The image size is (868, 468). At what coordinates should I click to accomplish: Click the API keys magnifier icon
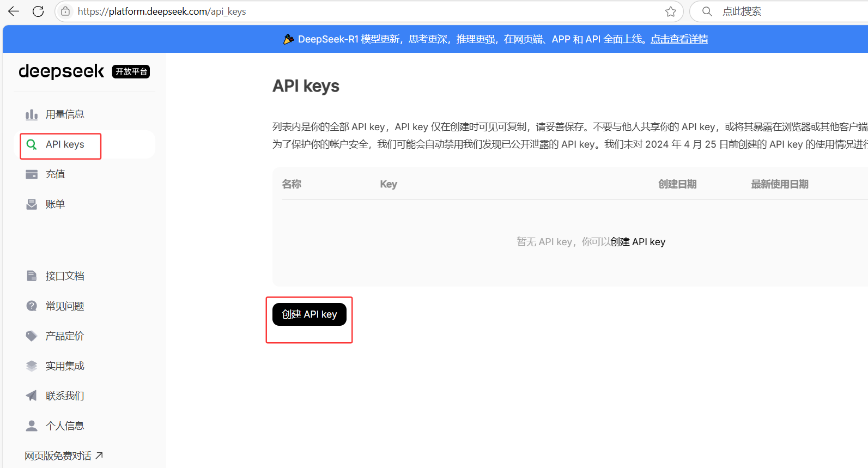pyautogui.click(x=32, y=144)
